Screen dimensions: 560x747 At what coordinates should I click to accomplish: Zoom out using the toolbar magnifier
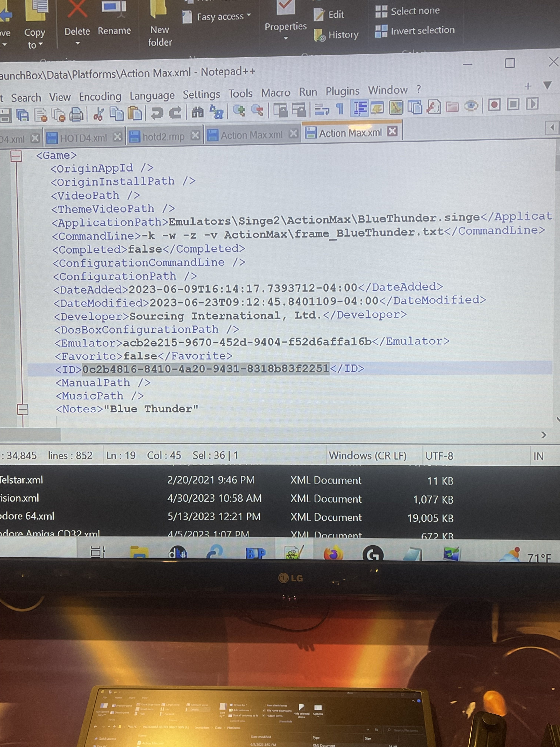tap(258, 110)
